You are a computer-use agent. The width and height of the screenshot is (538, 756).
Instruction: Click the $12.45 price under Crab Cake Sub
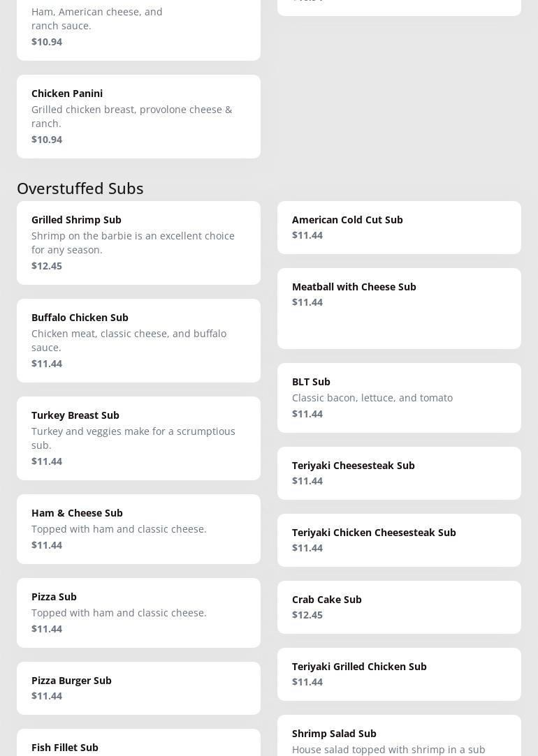(x=307, y=615)
